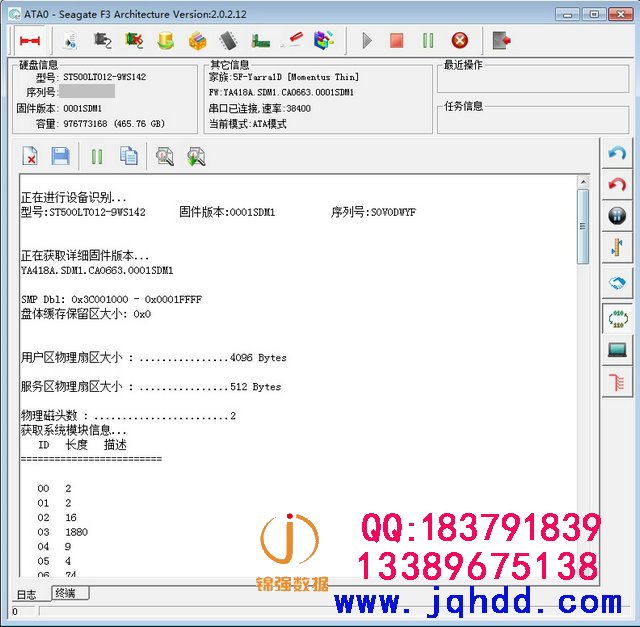Save the log with the blue floppy icon
The image size is (640, 627).
coord(60,156)
